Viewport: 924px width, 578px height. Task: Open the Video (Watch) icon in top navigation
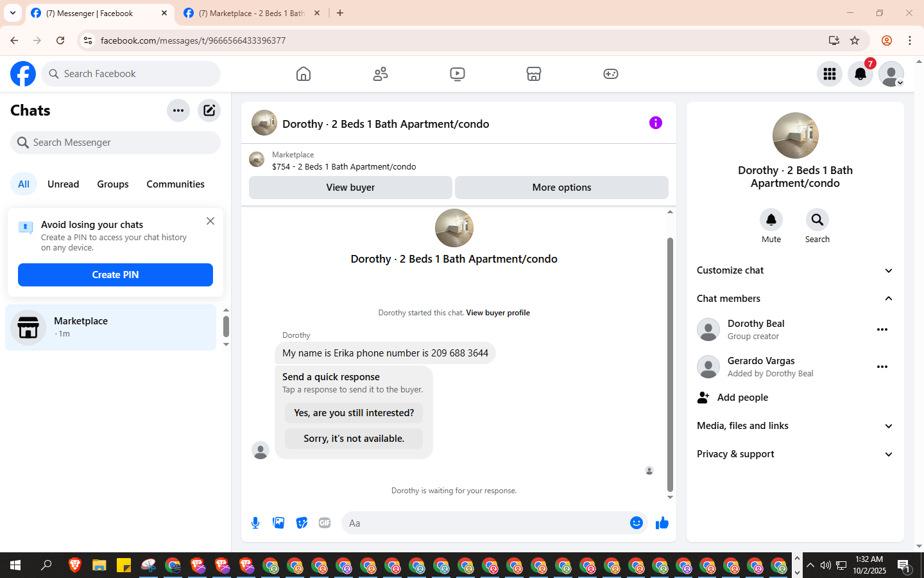(x=458, y=74)
